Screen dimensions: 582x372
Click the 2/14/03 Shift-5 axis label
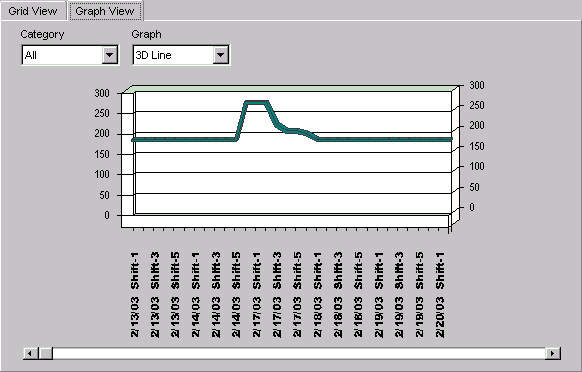click(236, 295)
